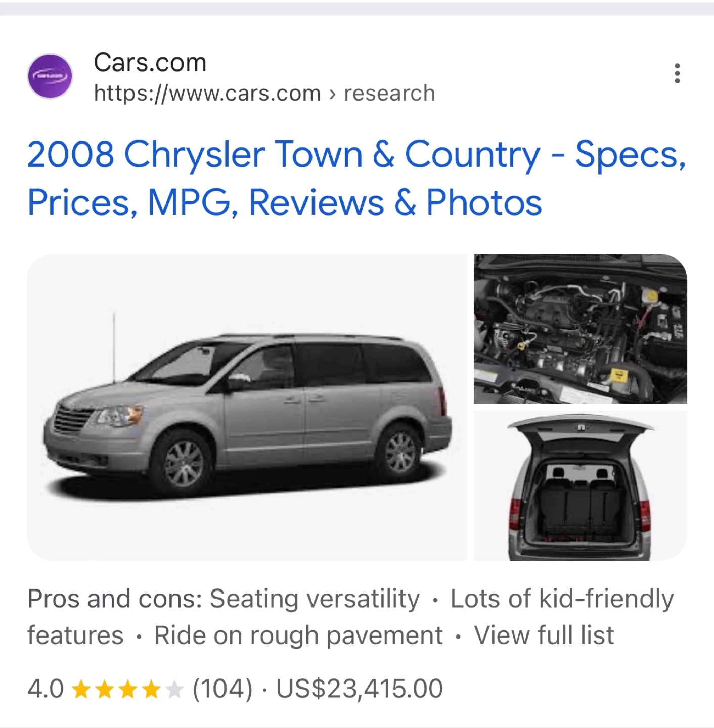
Task: Open the https://www.cars.com URL text
Action: pyautogui.click(x=207, y=94)
